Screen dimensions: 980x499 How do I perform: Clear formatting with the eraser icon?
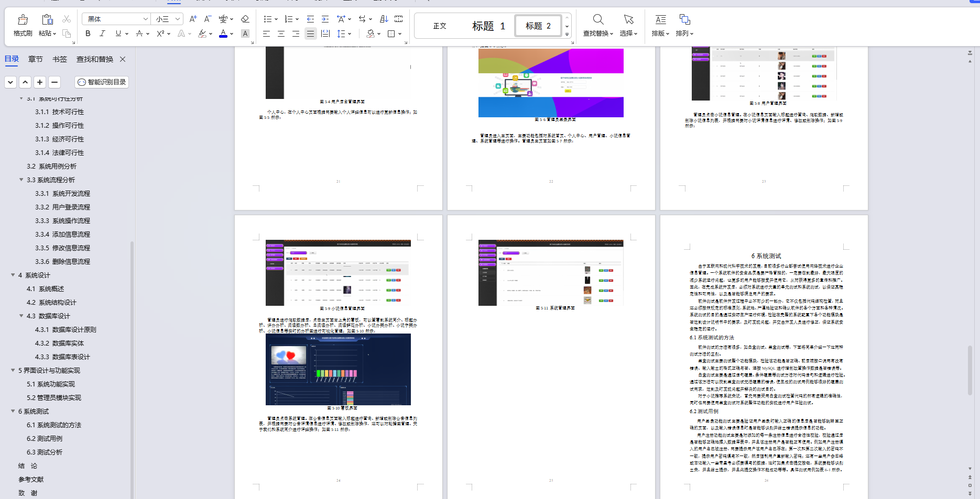click(x=245, y=19)
